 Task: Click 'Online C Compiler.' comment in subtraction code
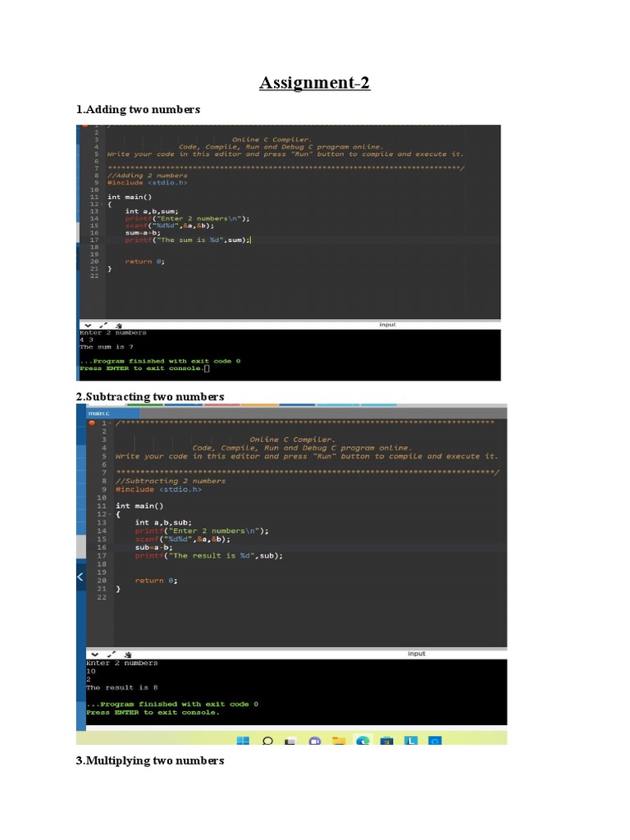tap(292, 440)
